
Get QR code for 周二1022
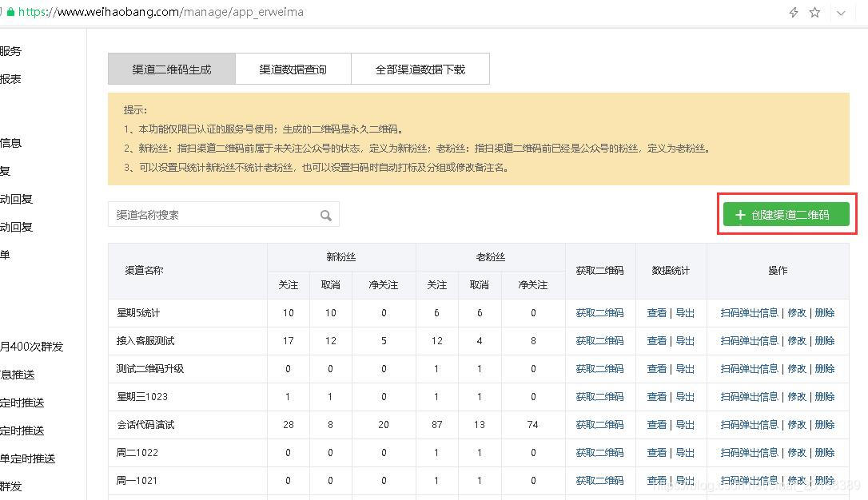[x=599, y=452]
